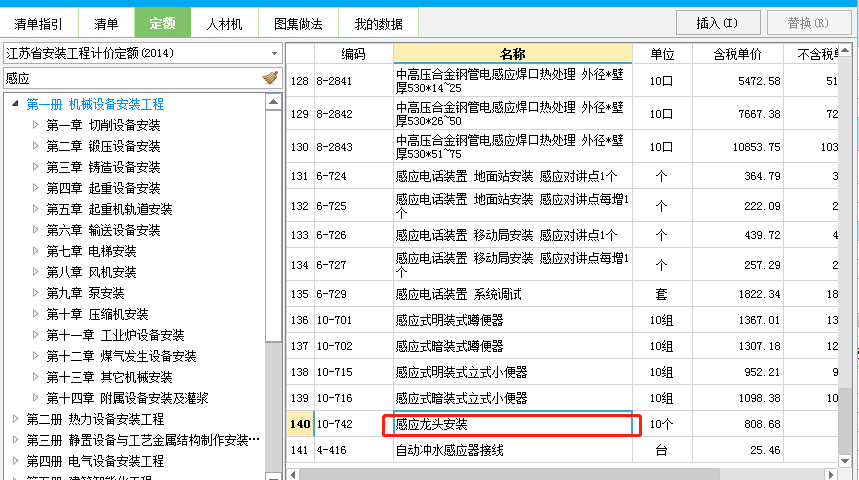Image resolution: width=859 pixels, height=480 pixels.
Task: Sort by the 编码 column header
Action: 353,54
